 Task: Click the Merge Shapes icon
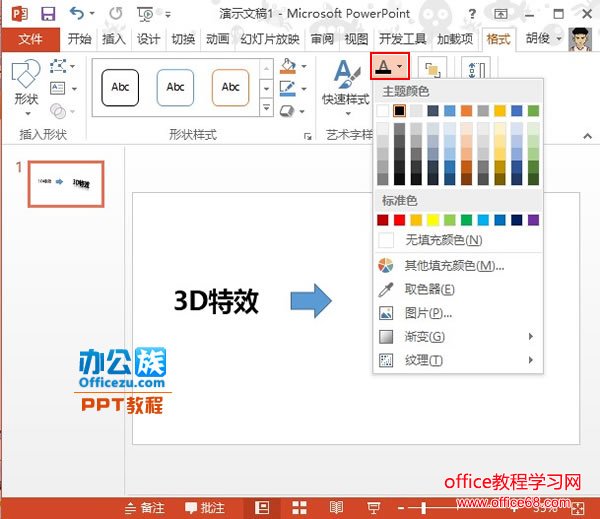58,111
